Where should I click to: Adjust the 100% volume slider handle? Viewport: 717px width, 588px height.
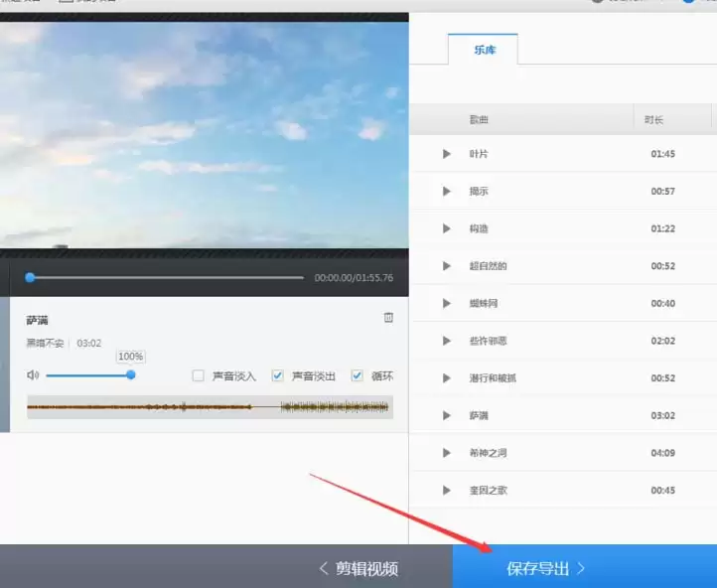[x=131, y=375]
